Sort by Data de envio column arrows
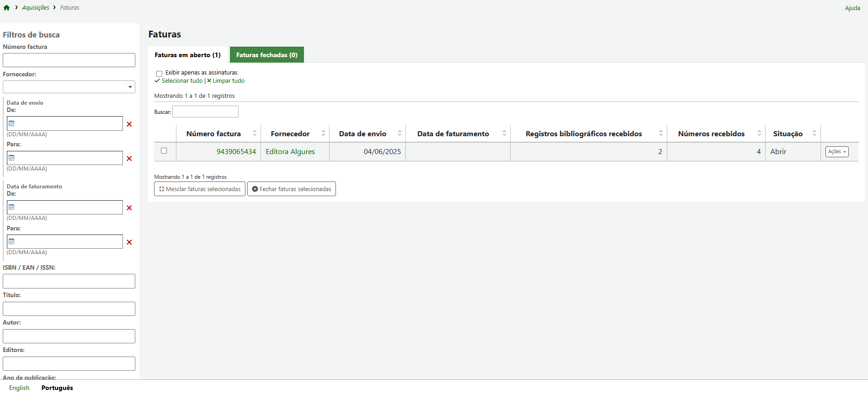This screenshot has width=868, height=395. tap(399, 133)
